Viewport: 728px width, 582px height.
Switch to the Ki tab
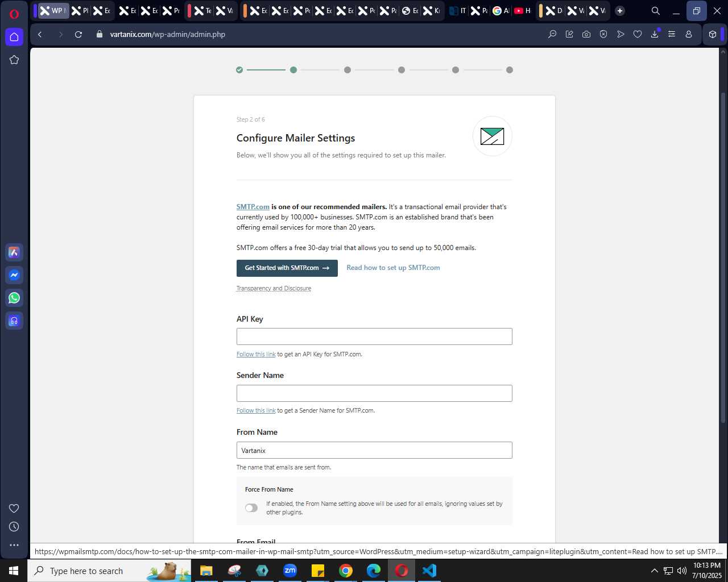[x=432, y=11]
